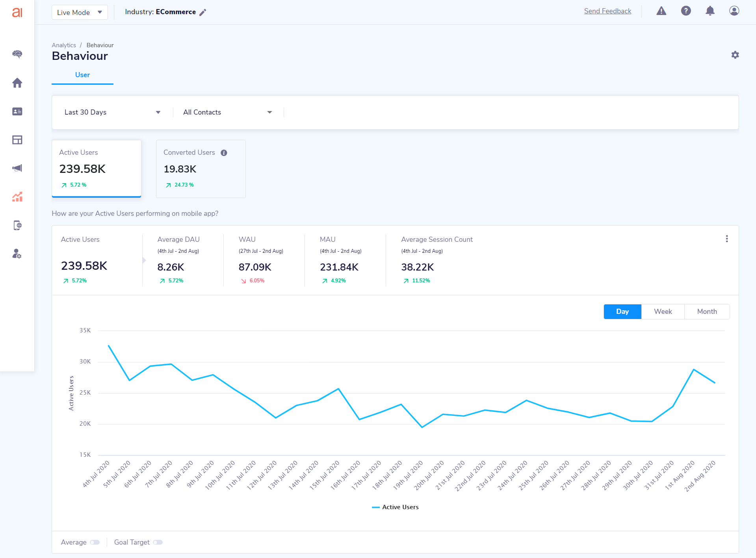This screenshot has height=558, width=756.
Task: Click the app logo in the sidebar
Action: (17, 13)
